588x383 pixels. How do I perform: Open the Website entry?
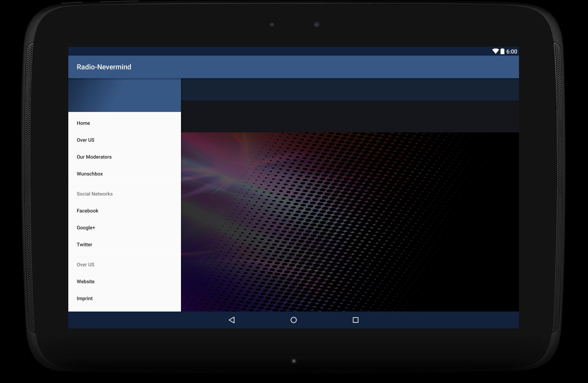pyautogui.click(x=125, y=282)
